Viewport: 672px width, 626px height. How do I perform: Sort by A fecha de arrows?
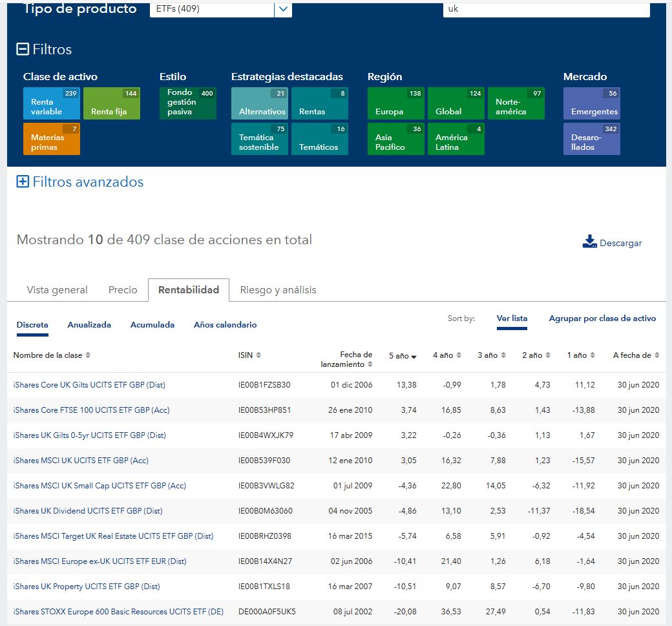pos(656,355)
